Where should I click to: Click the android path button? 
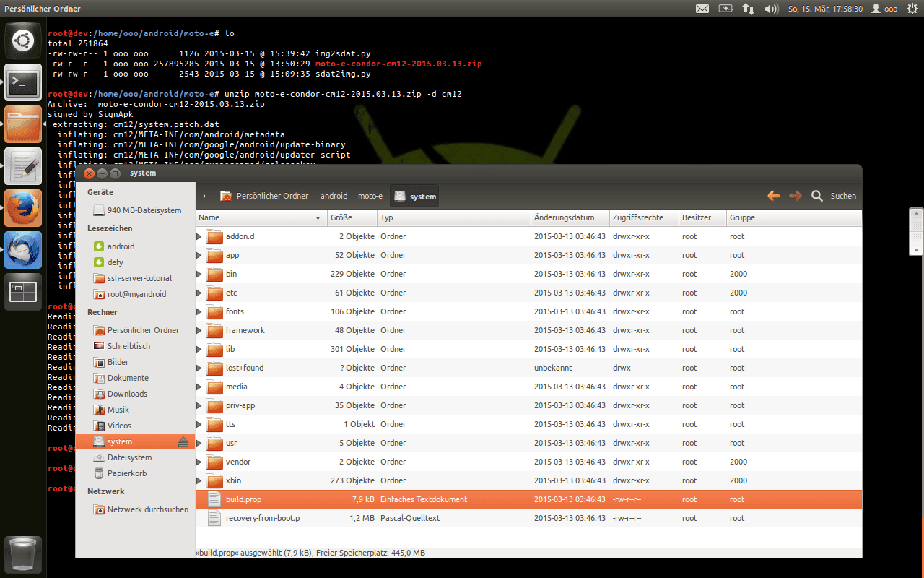[334, 196]
